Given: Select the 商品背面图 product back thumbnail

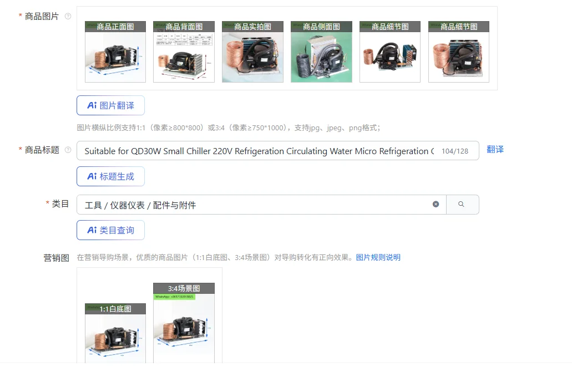Looking at the screenshot, I should [x=184, y=51].
